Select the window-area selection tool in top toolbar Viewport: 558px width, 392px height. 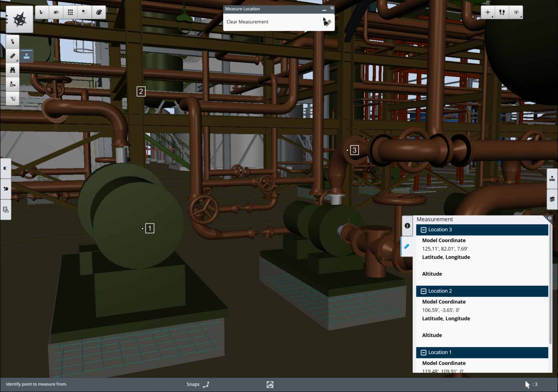point(42,12)
